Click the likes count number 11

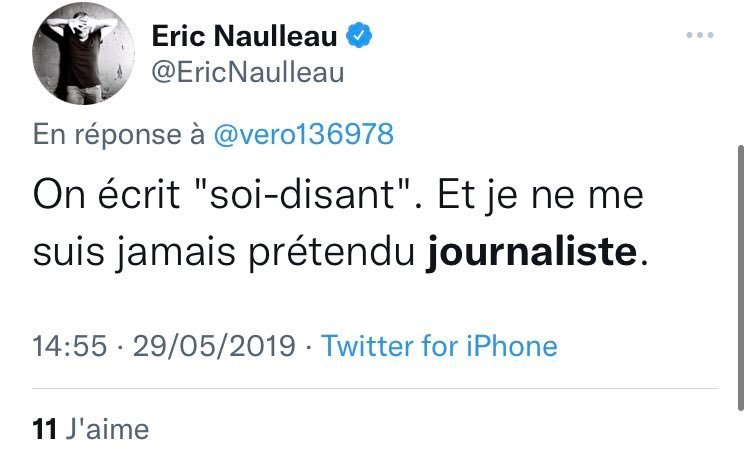pyautogui.click(x=43, y=431)
